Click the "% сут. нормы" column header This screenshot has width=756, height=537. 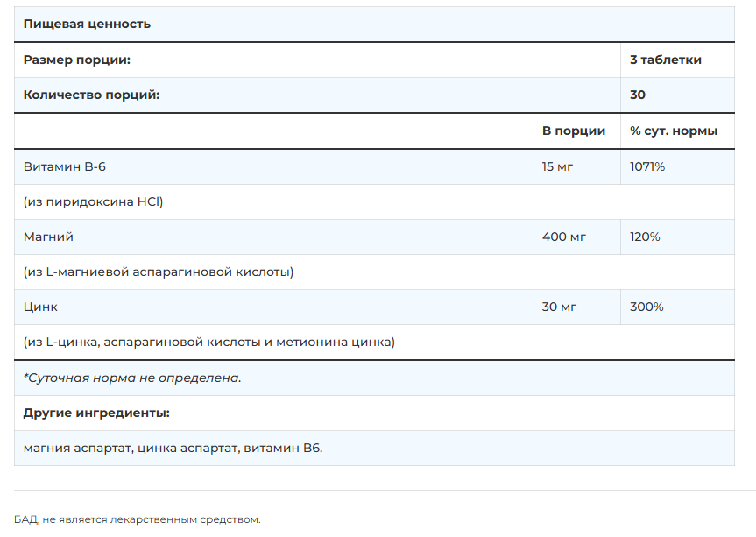click(x=673, y=131)
